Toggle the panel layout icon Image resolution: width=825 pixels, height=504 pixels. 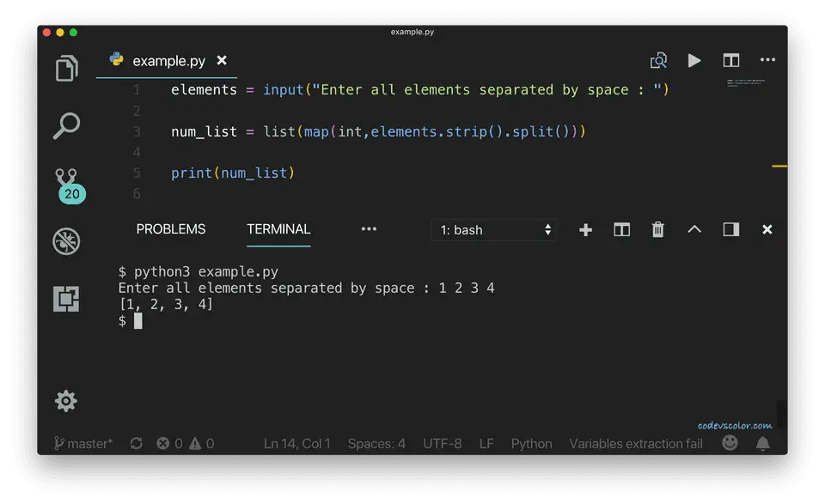(731, 229)
